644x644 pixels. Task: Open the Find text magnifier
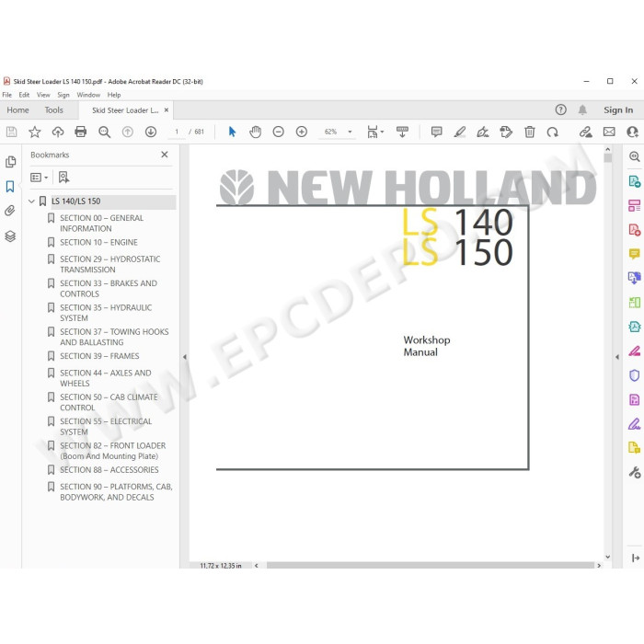[104, 132]
